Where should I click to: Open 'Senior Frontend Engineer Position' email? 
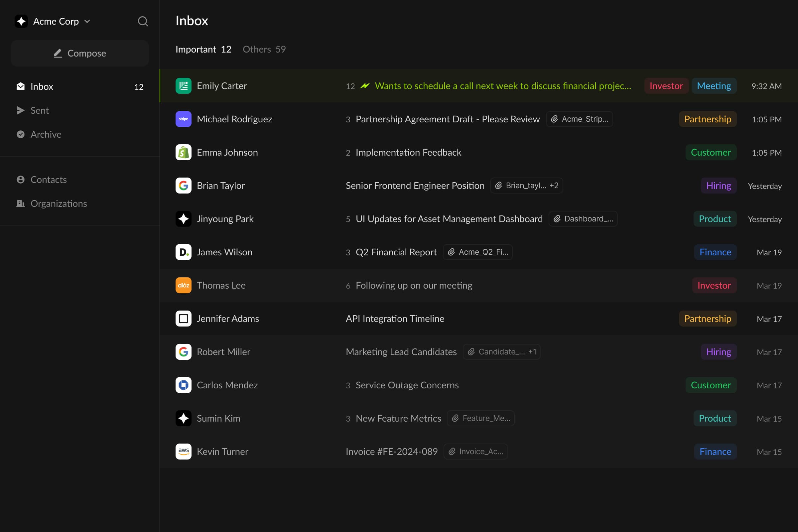pyautogui.click(x=478, y=186)
